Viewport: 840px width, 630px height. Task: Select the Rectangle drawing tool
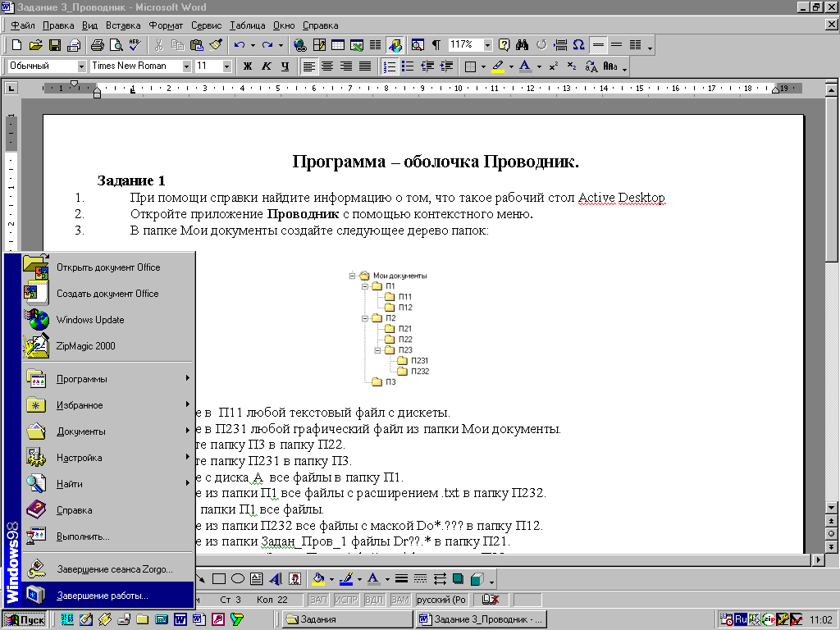click(x=218, y=578)
